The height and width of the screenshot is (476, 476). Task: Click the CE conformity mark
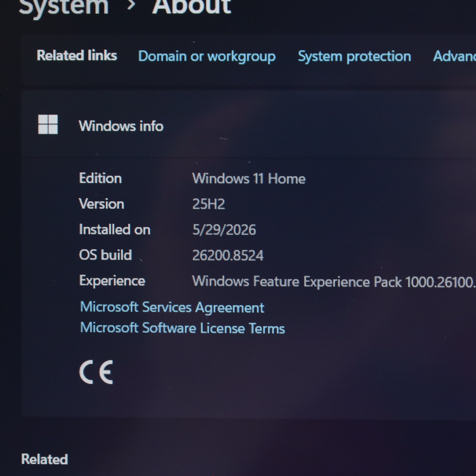pyautogui.click(x=96, y=372)
